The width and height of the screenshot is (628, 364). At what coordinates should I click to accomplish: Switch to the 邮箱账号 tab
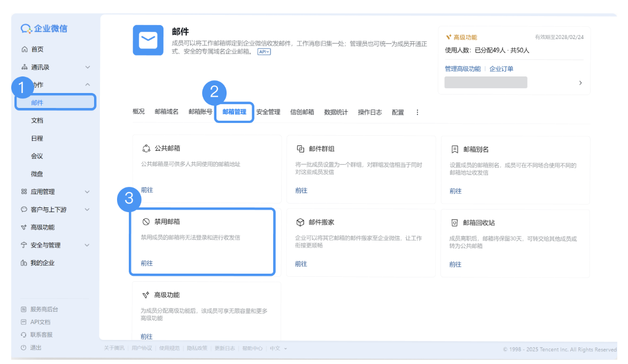(200, 111)
